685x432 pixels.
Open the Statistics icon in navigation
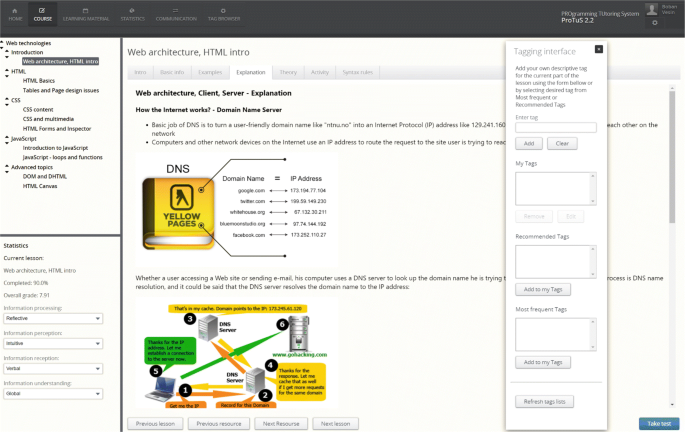132,13
